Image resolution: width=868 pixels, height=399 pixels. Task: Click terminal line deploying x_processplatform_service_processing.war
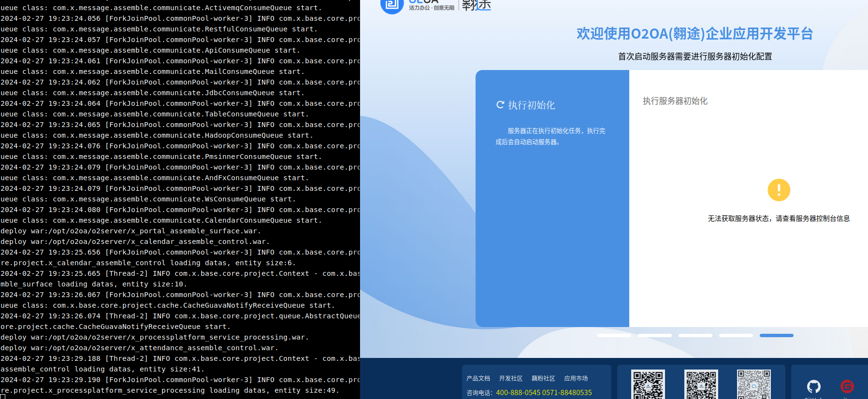click(154, 337)
